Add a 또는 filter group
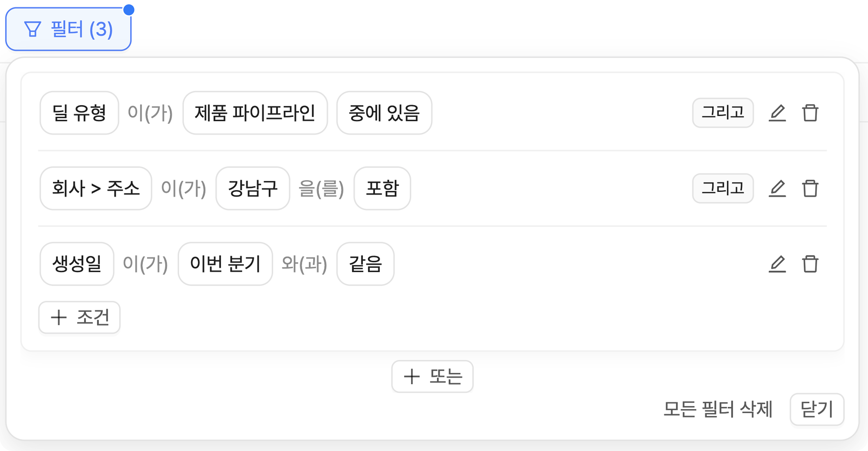This screenshot has width=868, height=451. 432,376
